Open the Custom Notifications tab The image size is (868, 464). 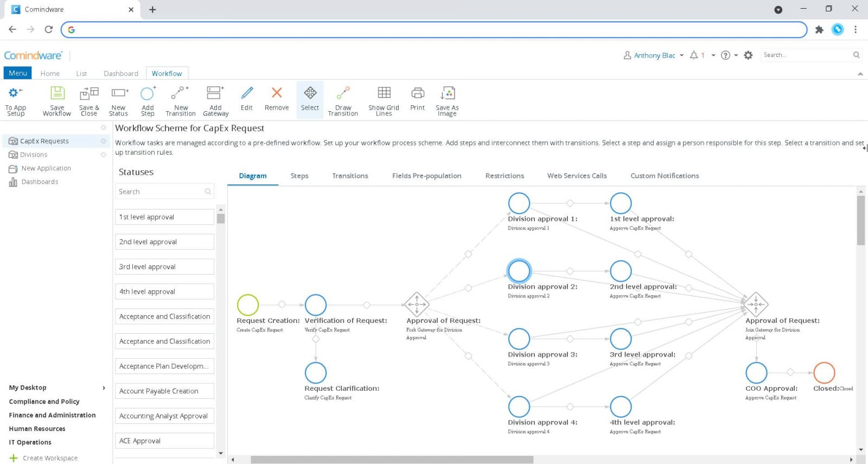point(665,176)
